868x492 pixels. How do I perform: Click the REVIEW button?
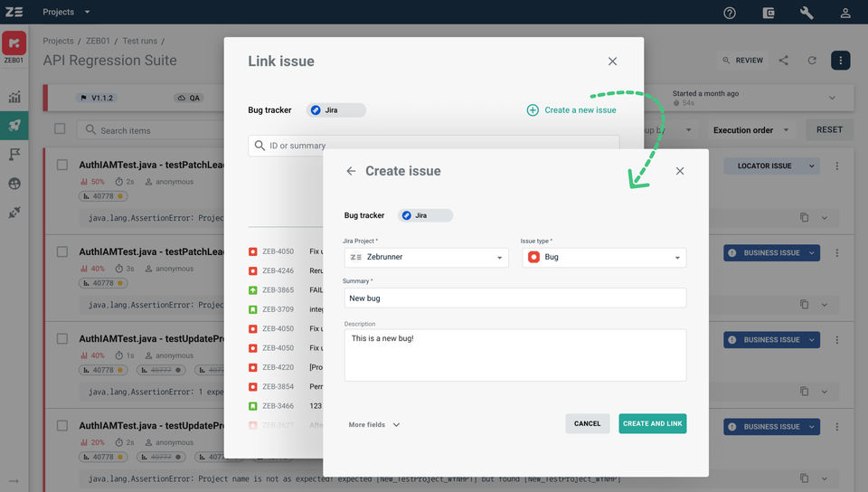743,61
